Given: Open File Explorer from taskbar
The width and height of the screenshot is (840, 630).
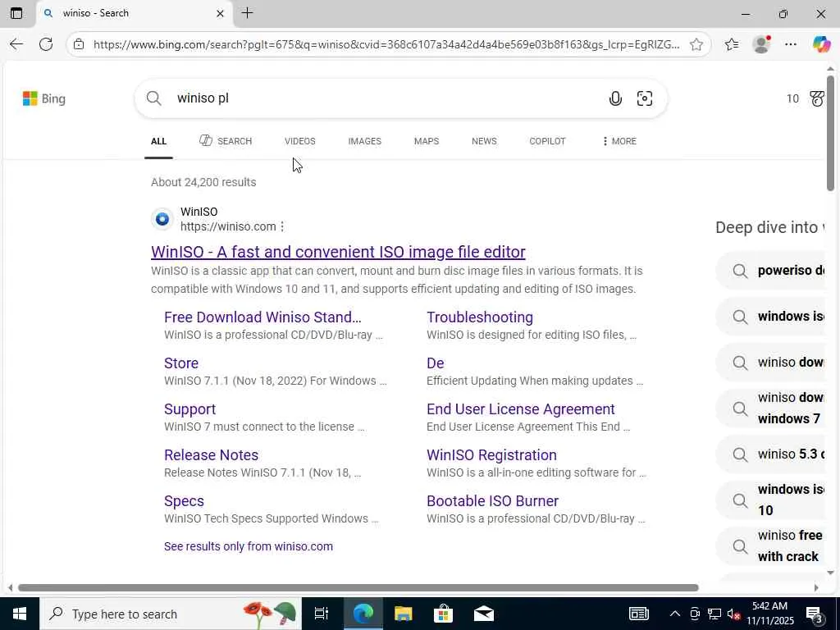Looking at the screenshot, I should point(403,614).
